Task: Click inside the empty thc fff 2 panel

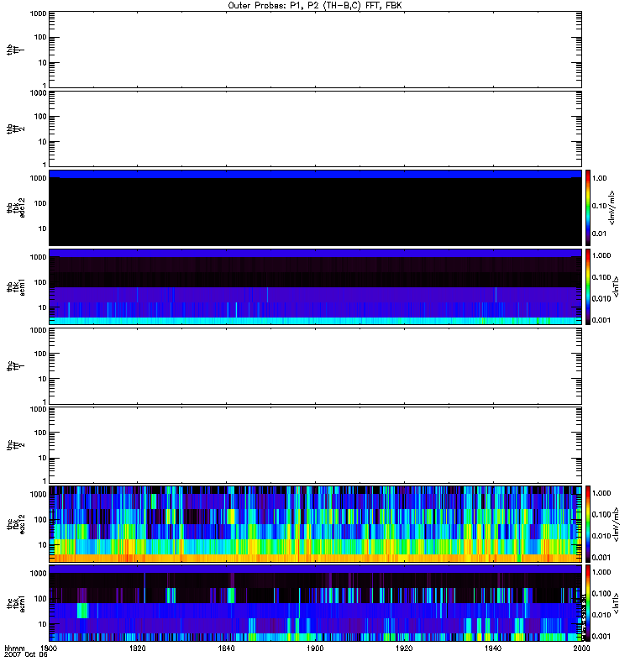Action: point(315,444)
